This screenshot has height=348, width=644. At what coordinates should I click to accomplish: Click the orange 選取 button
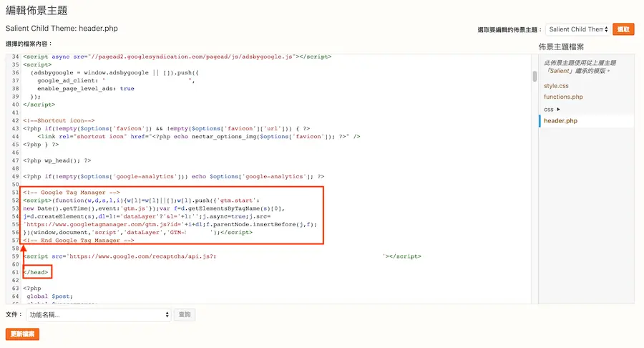[x=623, y=29]
